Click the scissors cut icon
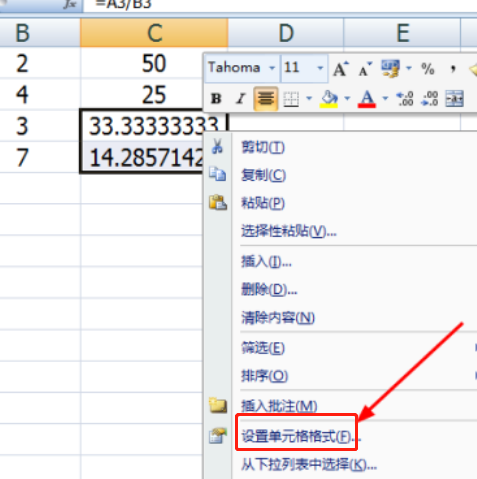The width and height of the screenshot is (477, 479). (x=217, y=146)
